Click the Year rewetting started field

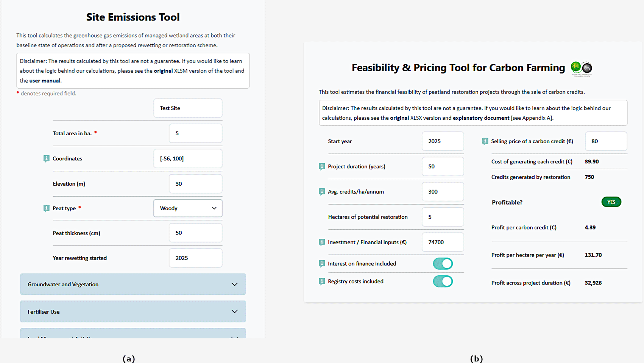[x=196, y=258]
